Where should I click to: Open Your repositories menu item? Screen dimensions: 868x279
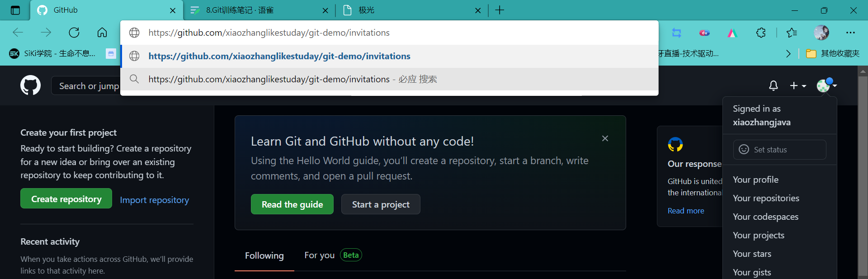779,198
